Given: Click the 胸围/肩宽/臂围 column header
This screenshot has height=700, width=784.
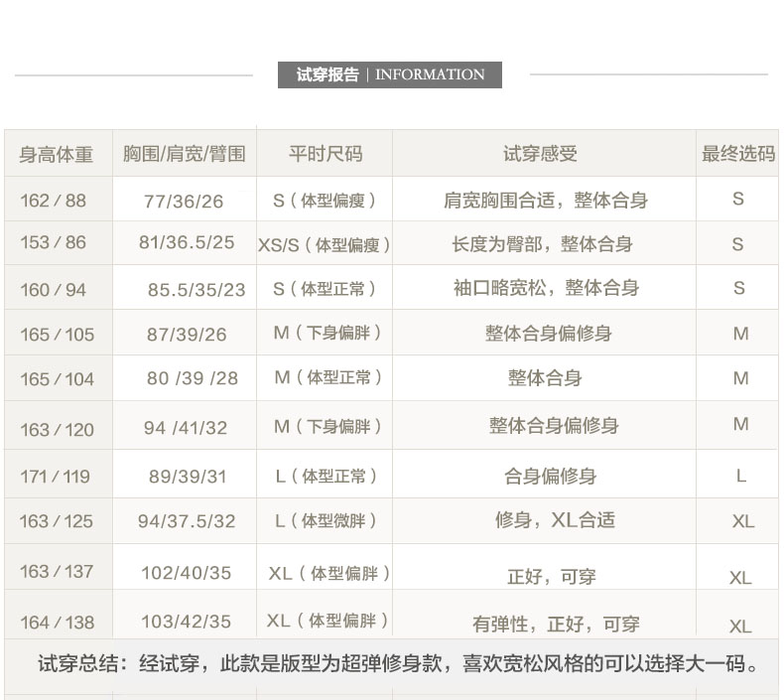Looking at the screenshot, I should pos(184,154).
